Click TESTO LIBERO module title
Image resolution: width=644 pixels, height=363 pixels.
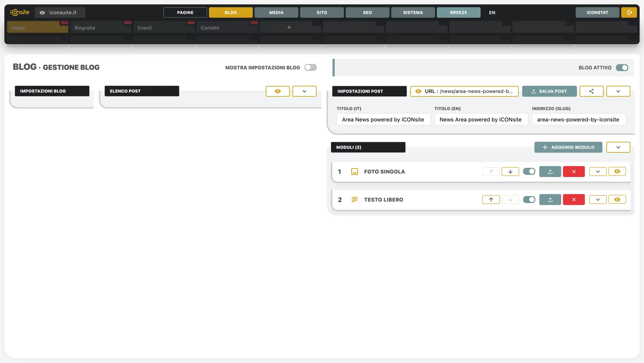[383, 200]
